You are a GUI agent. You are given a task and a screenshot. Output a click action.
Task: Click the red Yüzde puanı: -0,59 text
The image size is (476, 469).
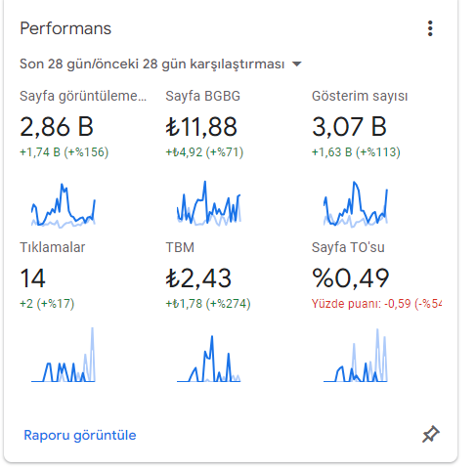click(x=376, y=304)
